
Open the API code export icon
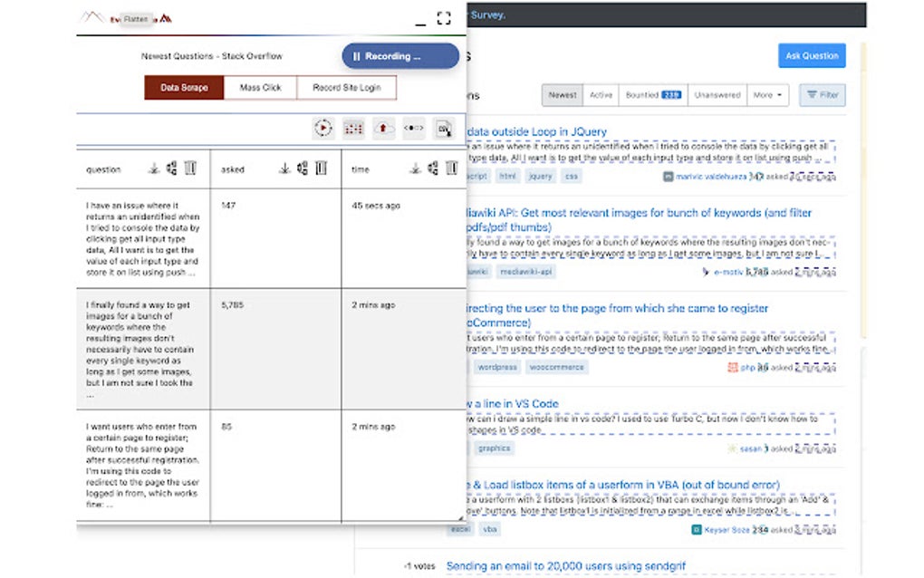click(413, 128)
